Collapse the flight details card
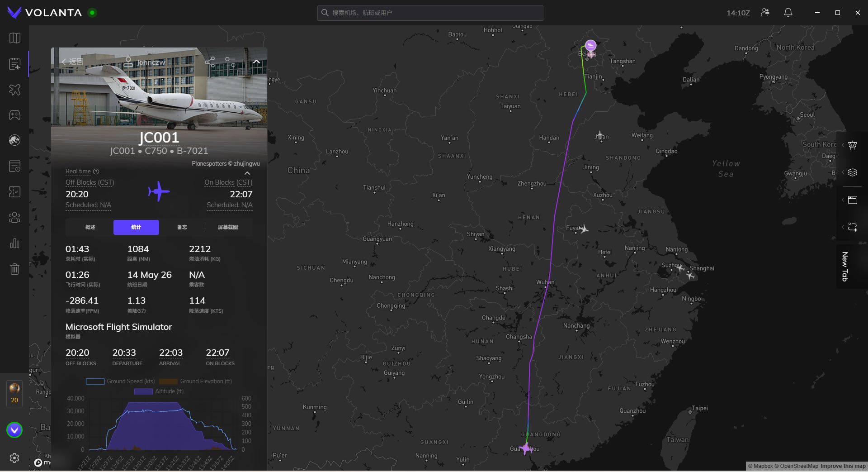 coord(256,62)
